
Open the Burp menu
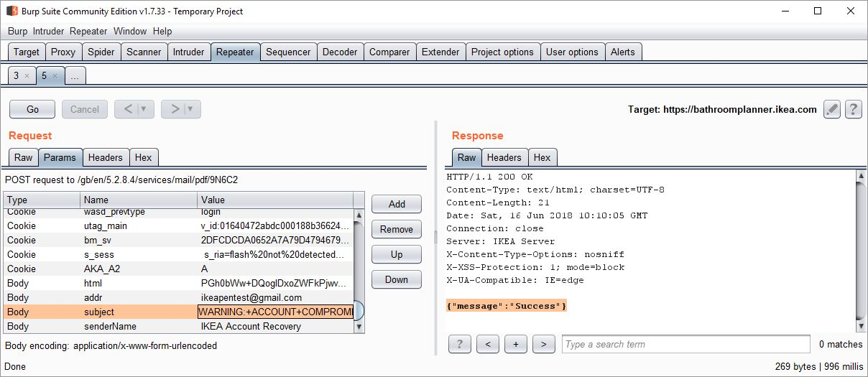17,31
